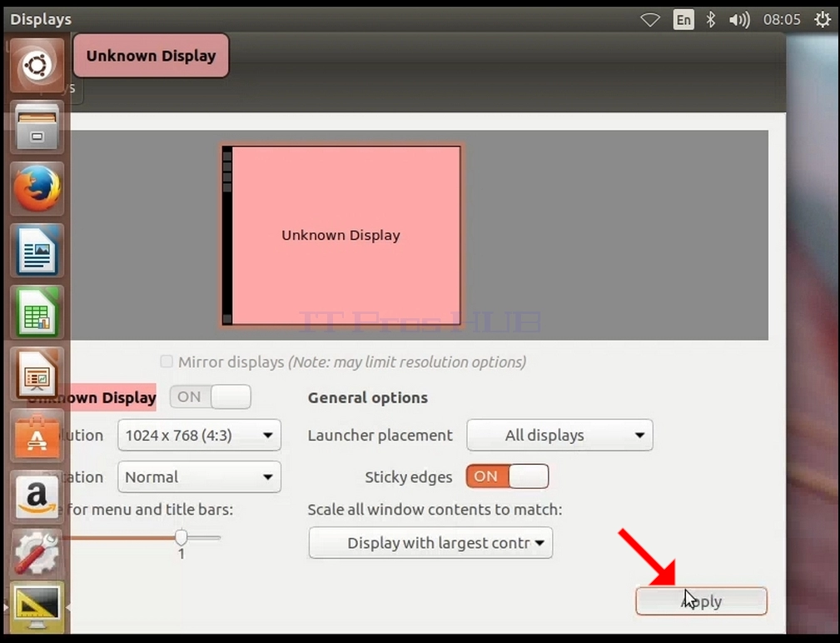Select the pink Unknown Display monitor preview
Image resolution: width=840 pixels, height=643 pixels.
point(341,235)
